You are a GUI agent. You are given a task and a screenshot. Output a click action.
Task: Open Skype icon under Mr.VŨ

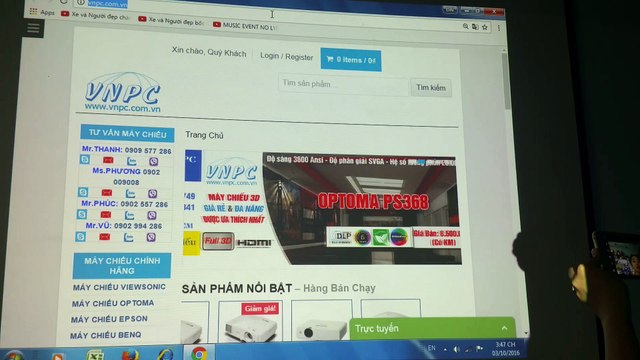click(x=81, y=236)
